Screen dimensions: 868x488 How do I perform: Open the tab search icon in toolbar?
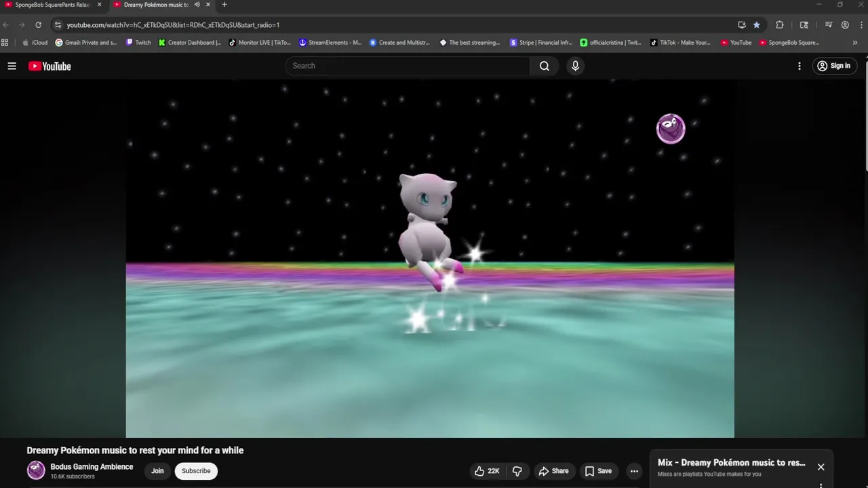click(804, 25)
